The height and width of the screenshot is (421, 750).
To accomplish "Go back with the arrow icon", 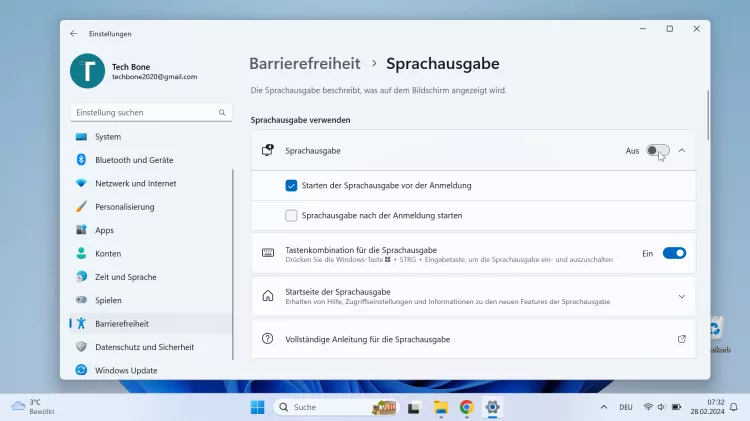I will (73, 33).
